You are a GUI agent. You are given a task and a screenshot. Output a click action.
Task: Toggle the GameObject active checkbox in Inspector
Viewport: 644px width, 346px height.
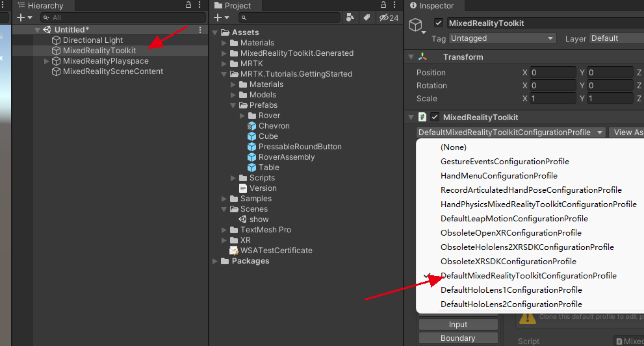pos(439,23)
